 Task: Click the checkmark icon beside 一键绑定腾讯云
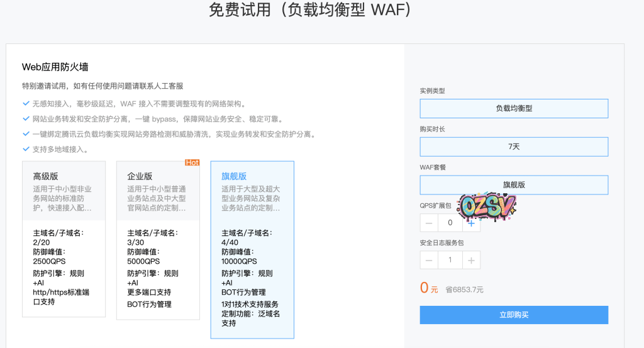click(x=26, y=134)
